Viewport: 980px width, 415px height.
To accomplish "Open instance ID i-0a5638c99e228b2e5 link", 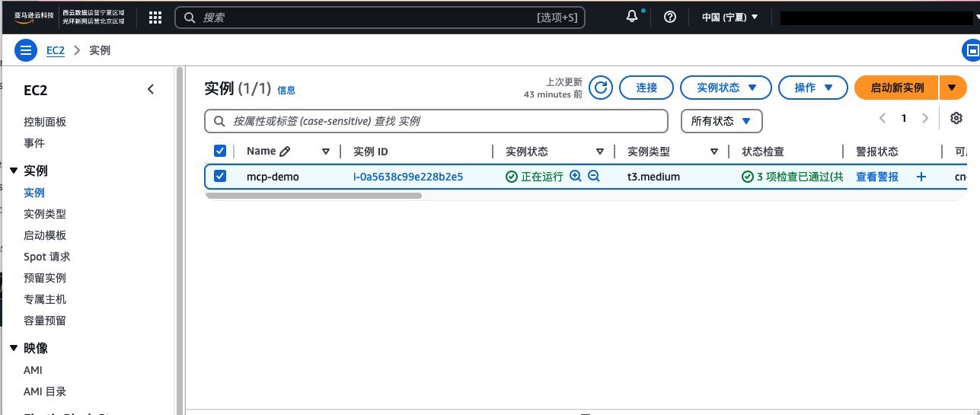I will pos(408,177).
